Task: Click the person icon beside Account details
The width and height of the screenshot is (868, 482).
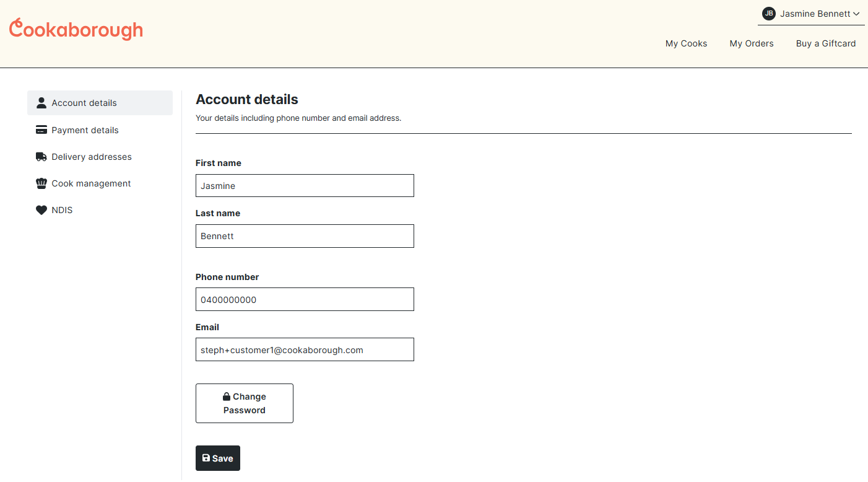Action: click(41, 103)
